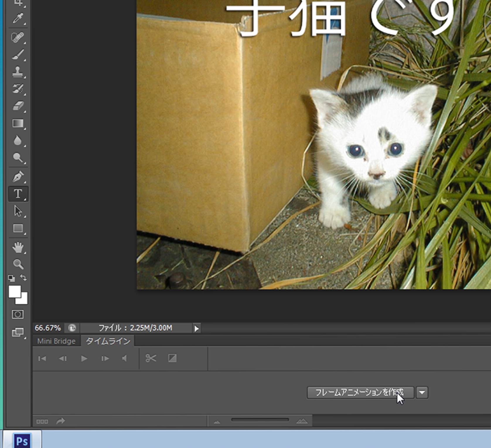Select the Pen tool

click(18, 177)
